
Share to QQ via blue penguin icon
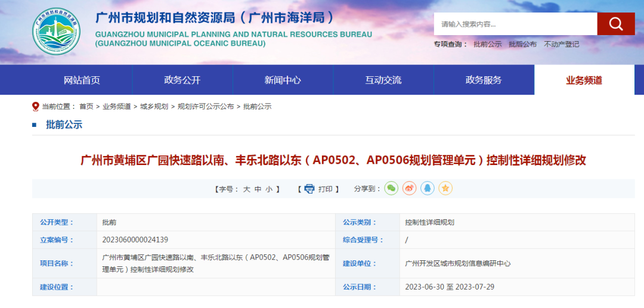[x=427, y=188]
